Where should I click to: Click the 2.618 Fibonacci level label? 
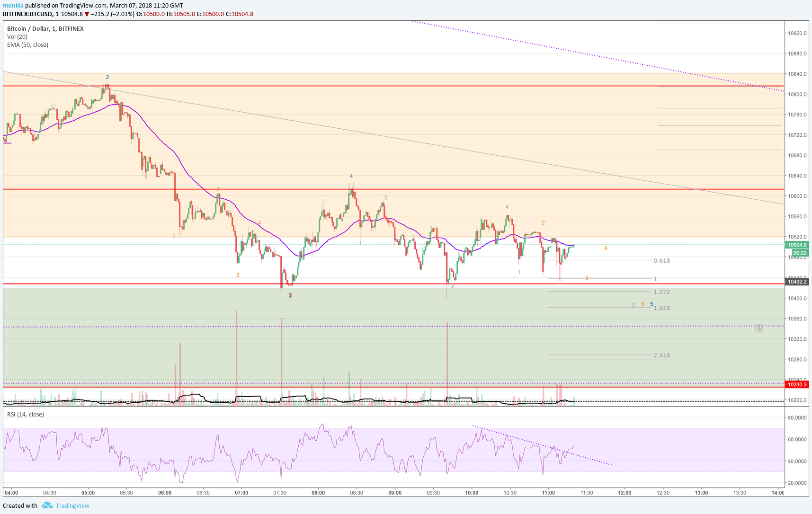tap(661, 355)
